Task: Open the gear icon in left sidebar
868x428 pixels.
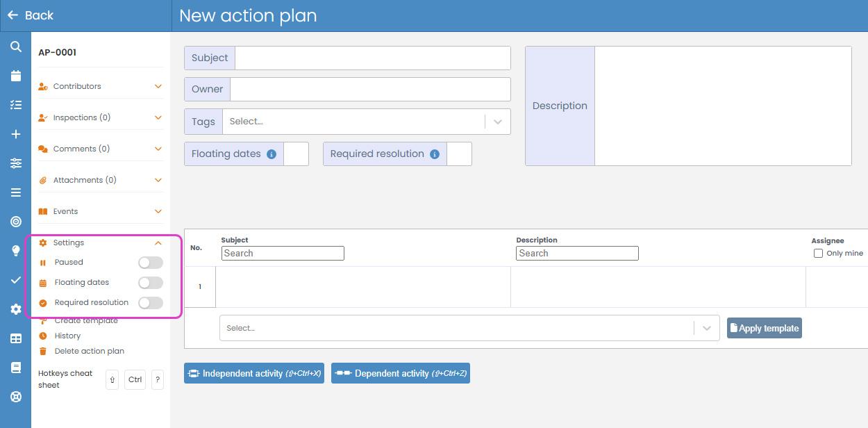Action: [x=15, y=309]
